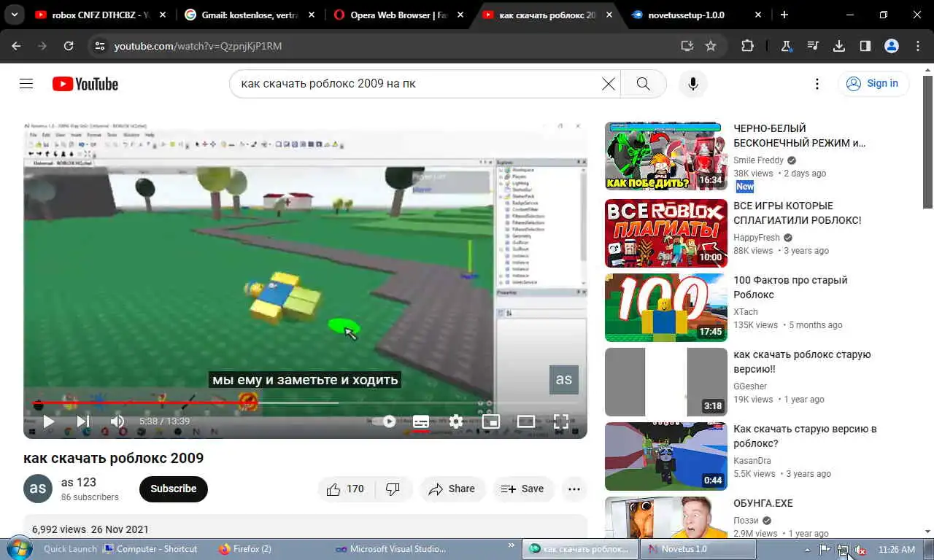Open a new browser tab

coord(784,15)
